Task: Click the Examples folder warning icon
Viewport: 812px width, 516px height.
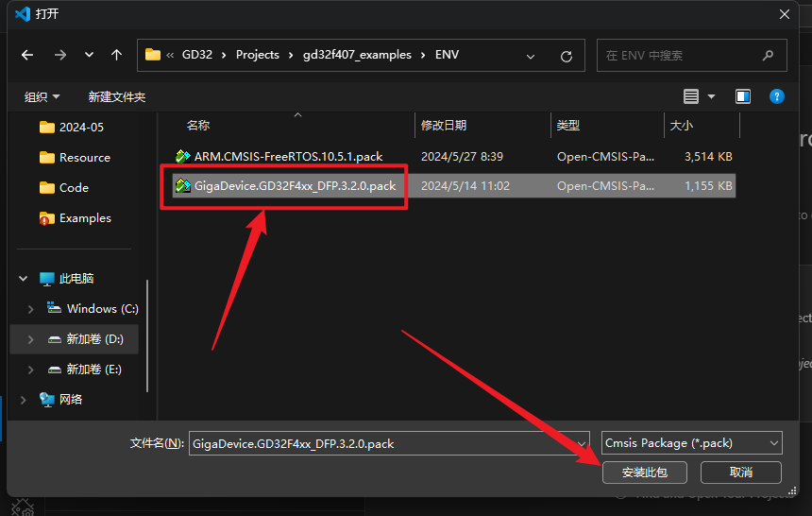Action: (x=44, y=220)
